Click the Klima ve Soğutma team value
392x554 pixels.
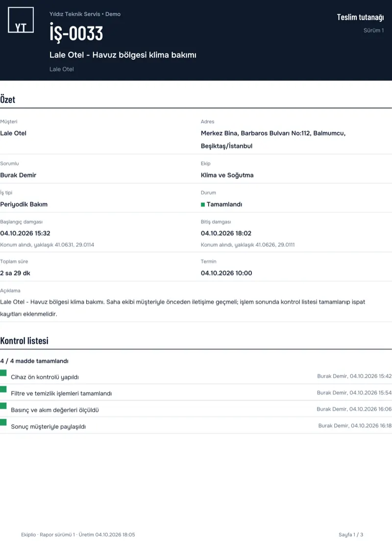pos(227,175)
